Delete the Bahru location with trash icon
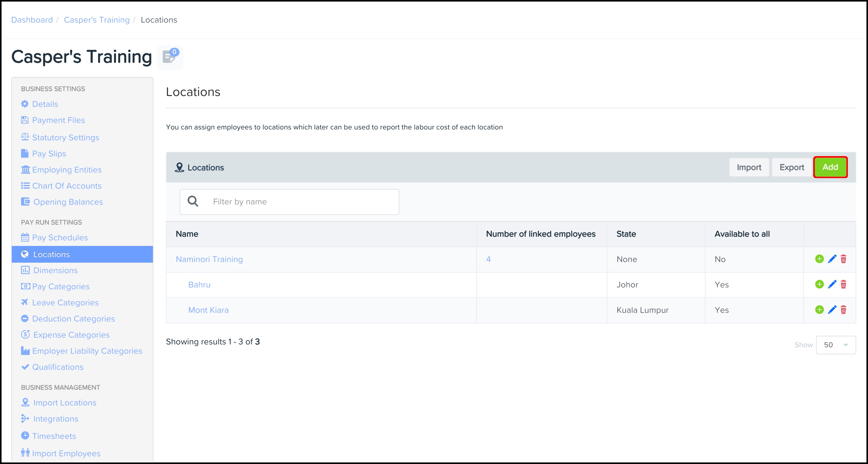The height and width of the screenshot is (464, 868). [844, 284]
